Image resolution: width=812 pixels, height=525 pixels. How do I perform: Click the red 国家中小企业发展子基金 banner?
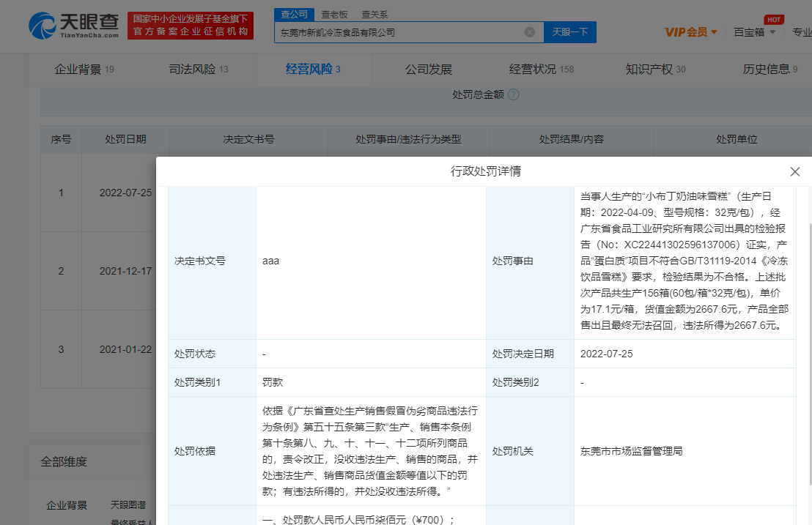point(190,26)
